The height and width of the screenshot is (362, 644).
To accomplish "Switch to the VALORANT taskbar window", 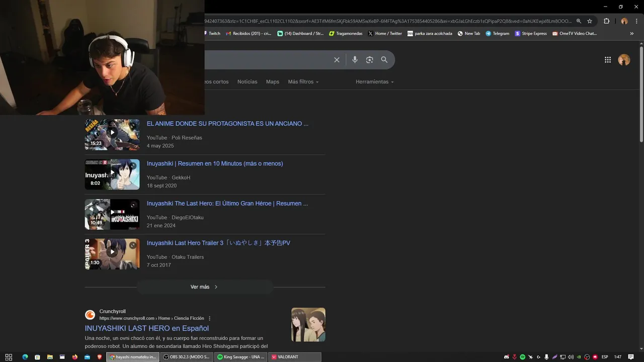I will tap(295, 357).
